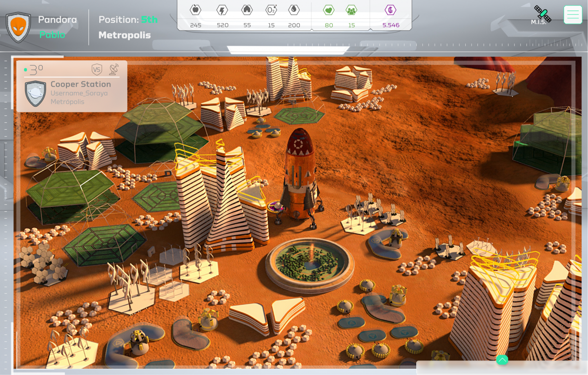Click the water drop resource icon
The width and height of the screenshot is (588, 375).
click(x=294, y=10)
